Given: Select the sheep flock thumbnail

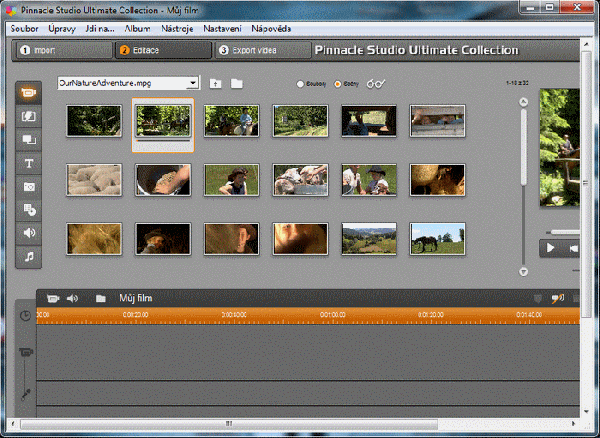Looking at the screenshot, I should coord(94,180).
